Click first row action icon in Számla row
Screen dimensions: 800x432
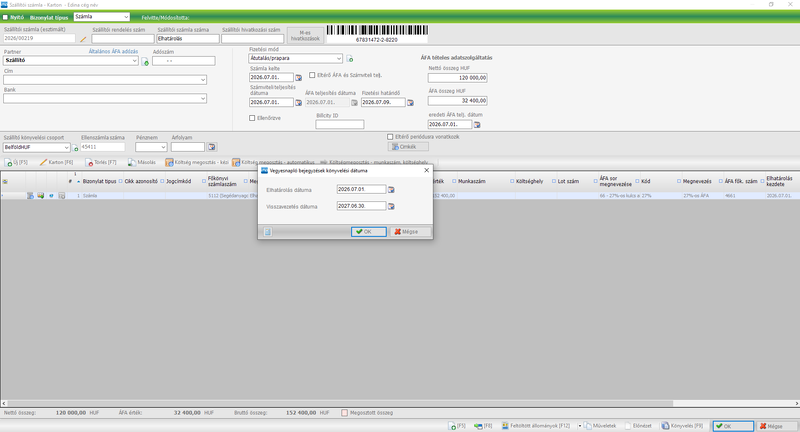pyautogui.click(x=30, y=196)
